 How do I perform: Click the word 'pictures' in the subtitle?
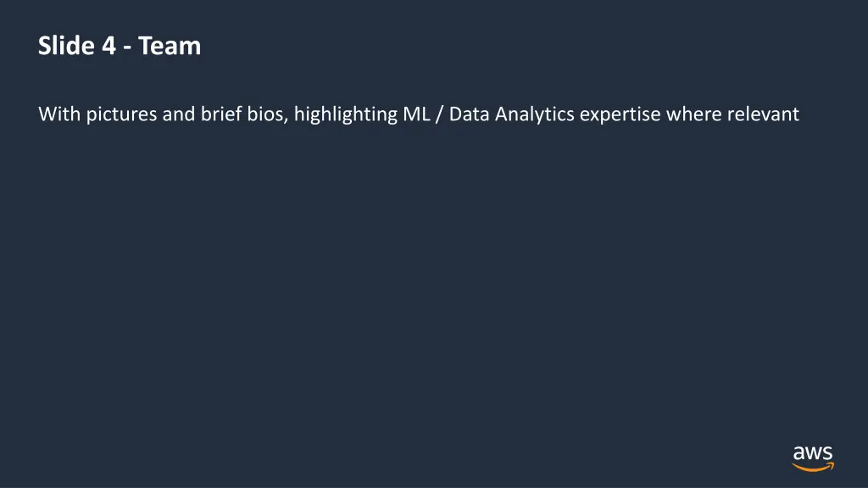pyautogui.click(x=121, y=114)
